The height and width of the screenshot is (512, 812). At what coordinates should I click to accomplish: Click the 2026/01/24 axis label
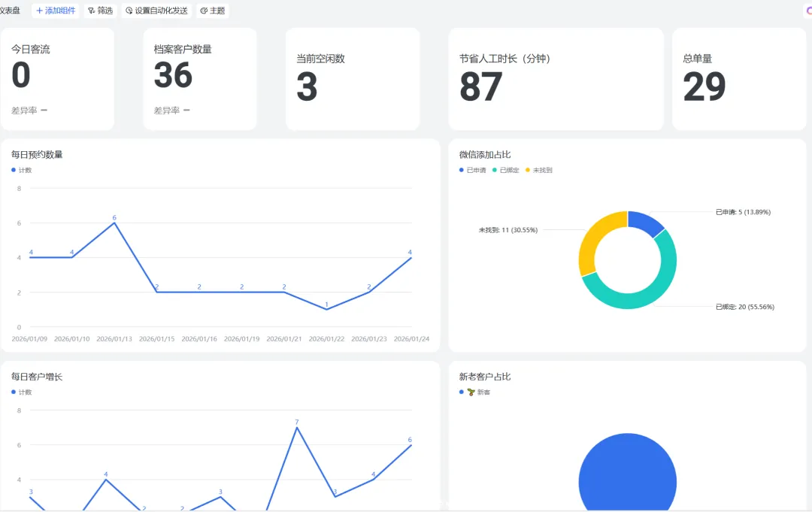[x=412, y=338]
